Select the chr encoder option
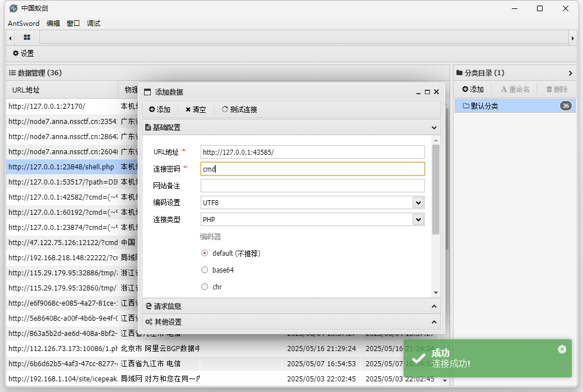 coord(205,287)
